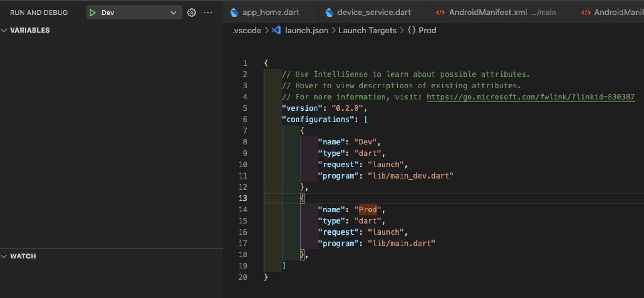This screenshot has height=298, width=644.
Task: Click the RUN AND DEBUG panel title
Action: (39, 13)
